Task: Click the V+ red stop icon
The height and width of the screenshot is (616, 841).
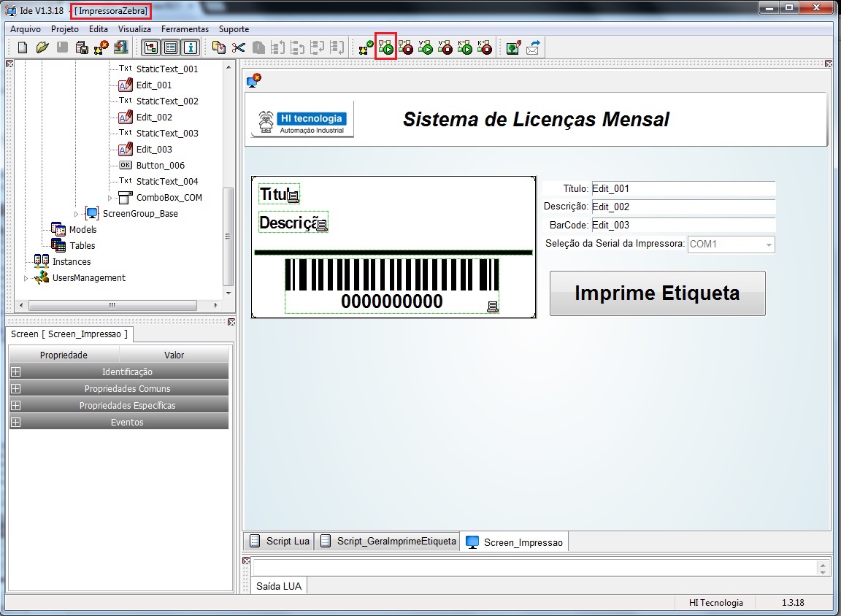Action: 445,47
